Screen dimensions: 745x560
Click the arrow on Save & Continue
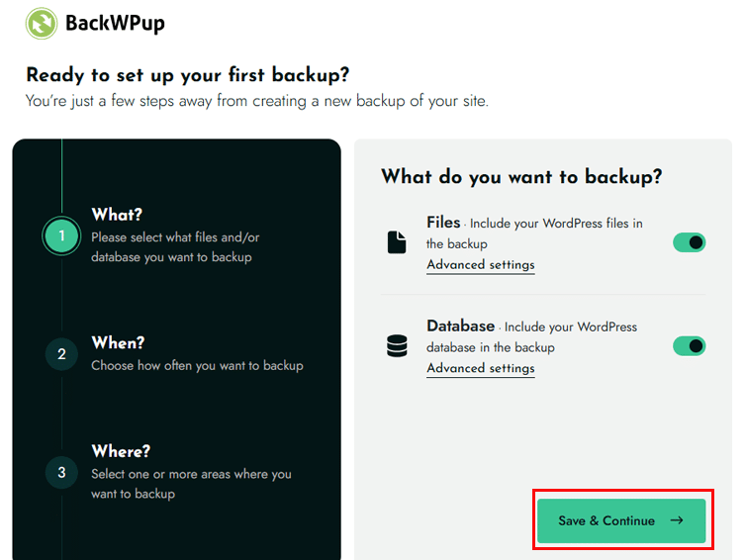677,520
